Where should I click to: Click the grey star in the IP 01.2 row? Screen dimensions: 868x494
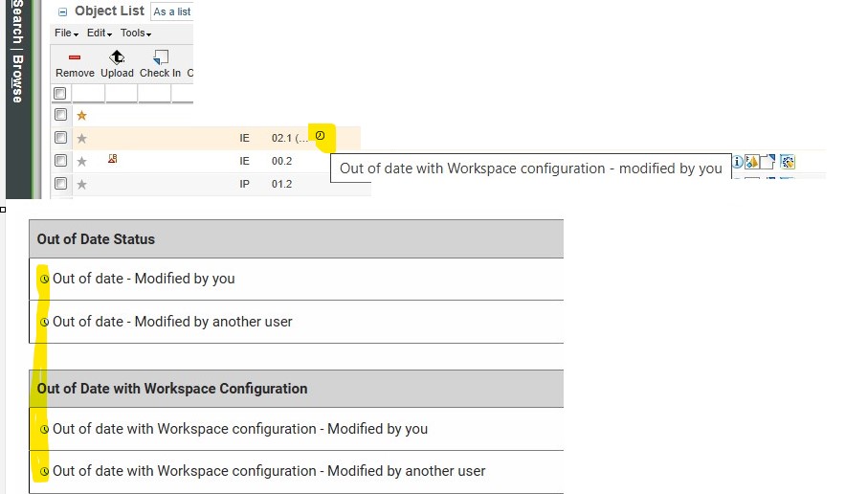click(x=81, y=184)
